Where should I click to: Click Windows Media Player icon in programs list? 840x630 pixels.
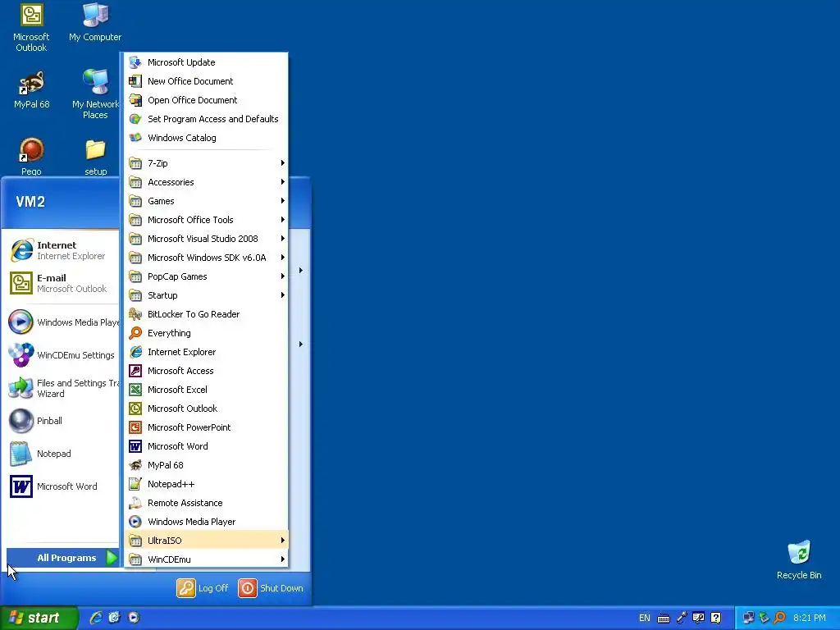click(135, 522)
